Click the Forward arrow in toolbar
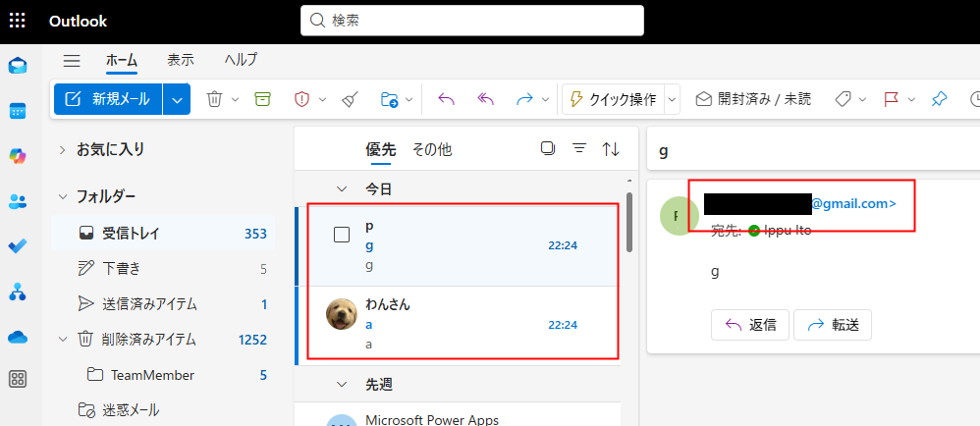The width and height of the screenshot is (980, 426). [524, 99]
